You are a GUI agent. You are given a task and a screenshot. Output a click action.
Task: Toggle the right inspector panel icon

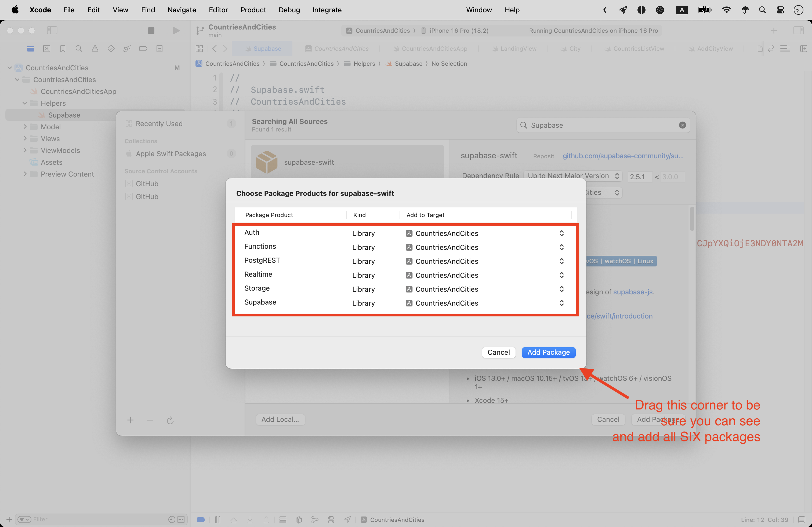[798, 31]
